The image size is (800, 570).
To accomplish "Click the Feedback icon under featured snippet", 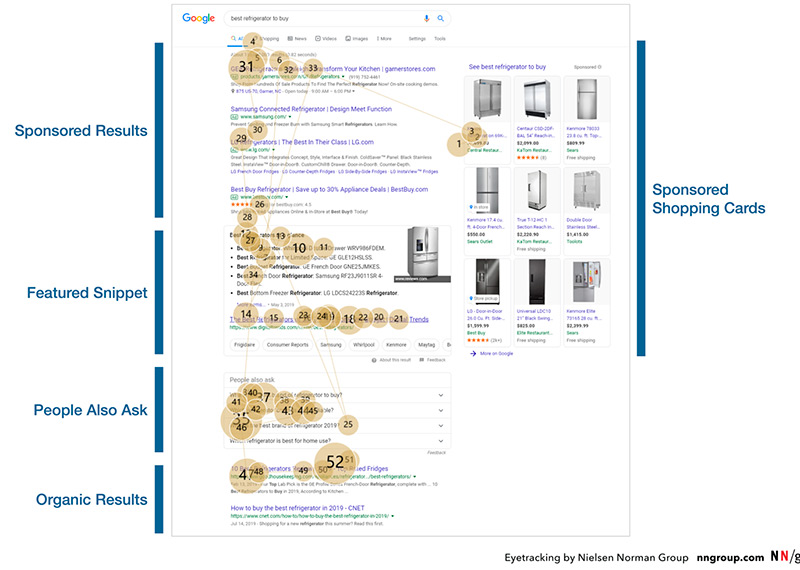I will tap(421, 359).
